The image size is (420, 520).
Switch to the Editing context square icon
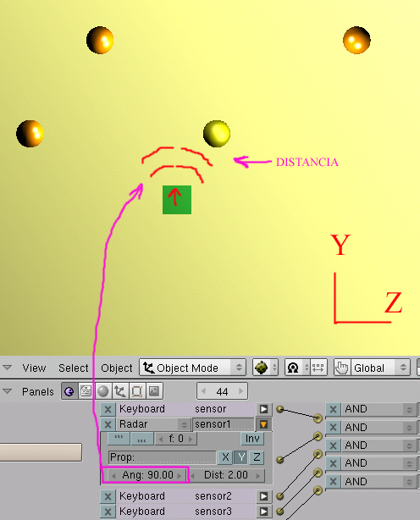coord(136,391)
